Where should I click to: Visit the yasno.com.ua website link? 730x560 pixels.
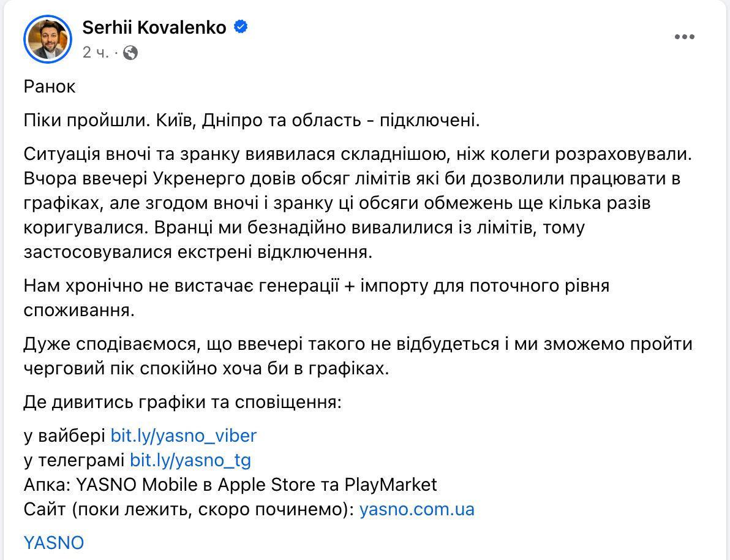tap(416, 509)
